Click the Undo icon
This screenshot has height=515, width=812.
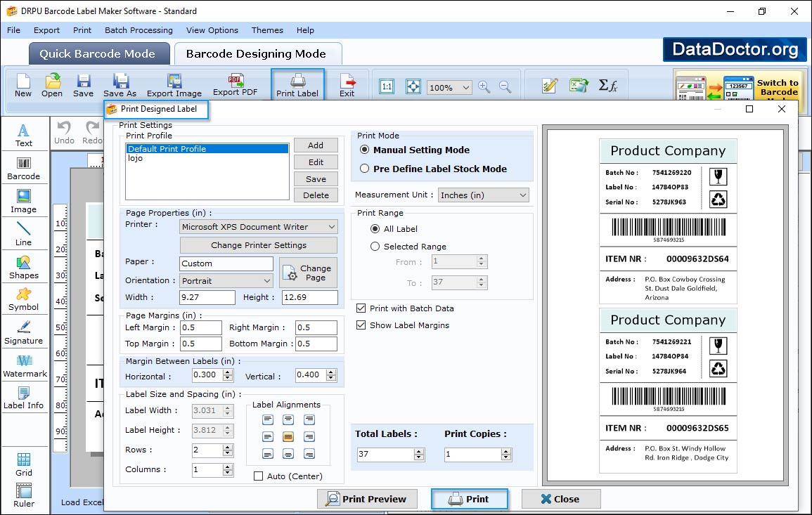(x=64, y=133)
